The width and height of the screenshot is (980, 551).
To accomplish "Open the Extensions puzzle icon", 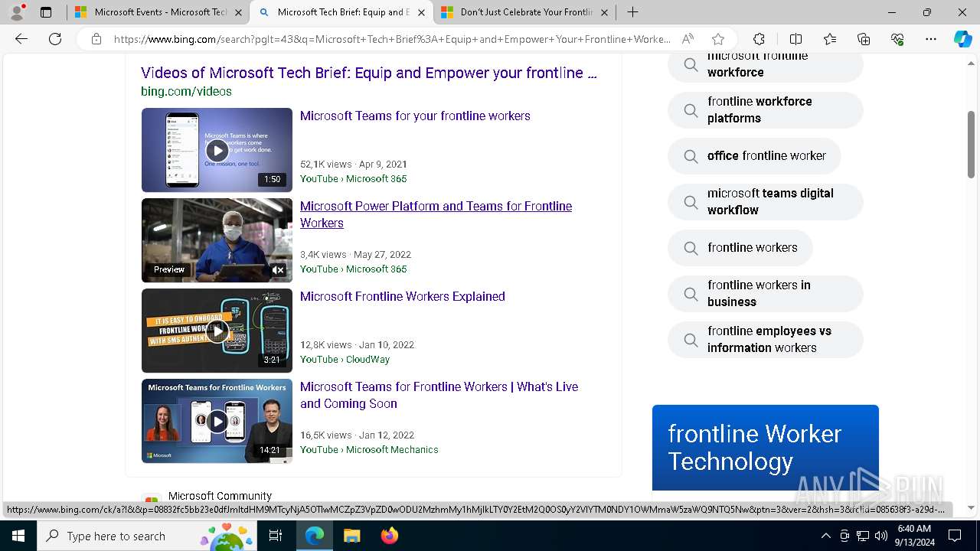I will [759, 39].
